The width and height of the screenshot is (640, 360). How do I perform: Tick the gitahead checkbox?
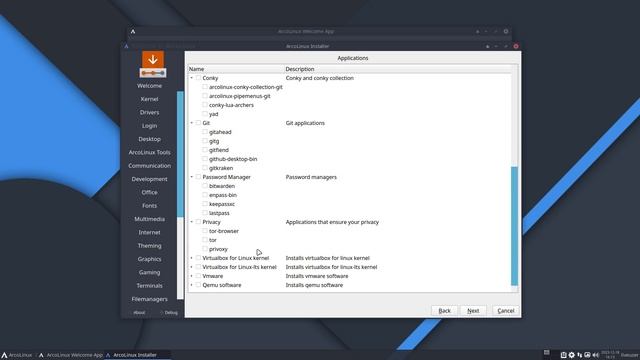pos(205,131)
